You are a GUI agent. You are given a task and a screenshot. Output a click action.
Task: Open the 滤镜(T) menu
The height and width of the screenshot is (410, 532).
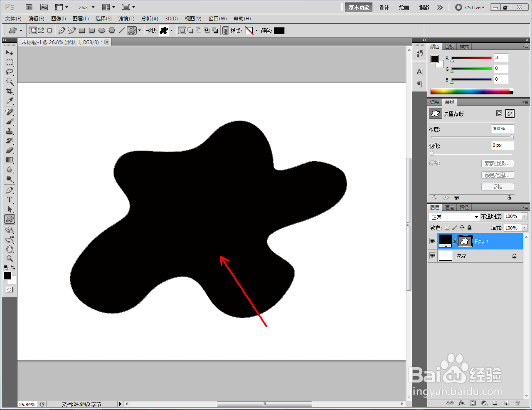(x=126, y=18)
